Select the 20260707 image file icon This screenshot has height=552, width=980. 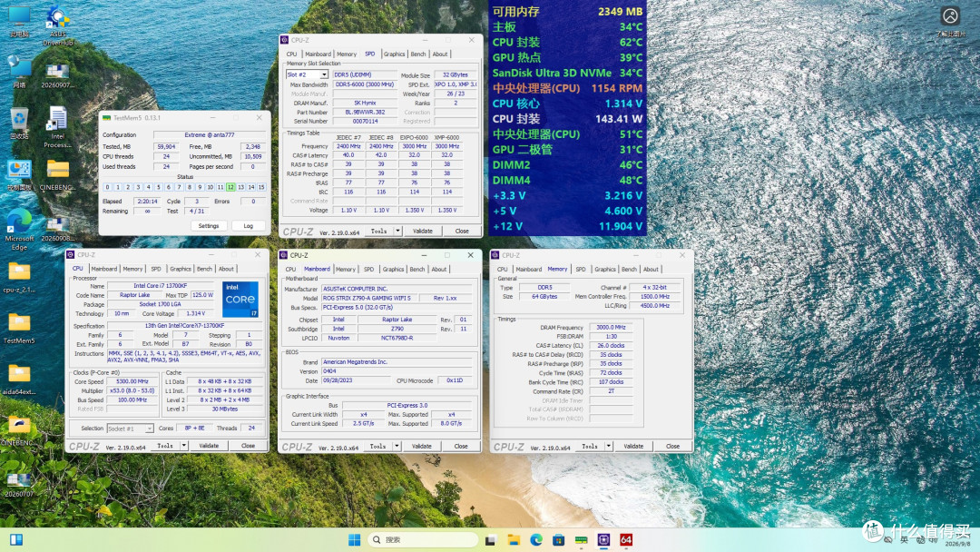coord(19,485)
